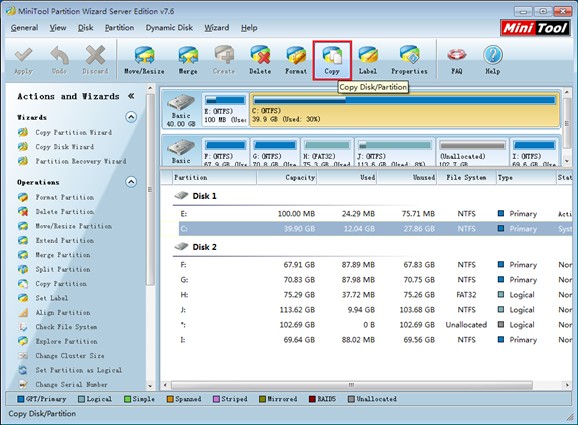The image size is (578, 425).
Task: Select the Merge toolbar icon
Action: click(x=188, y=56)
